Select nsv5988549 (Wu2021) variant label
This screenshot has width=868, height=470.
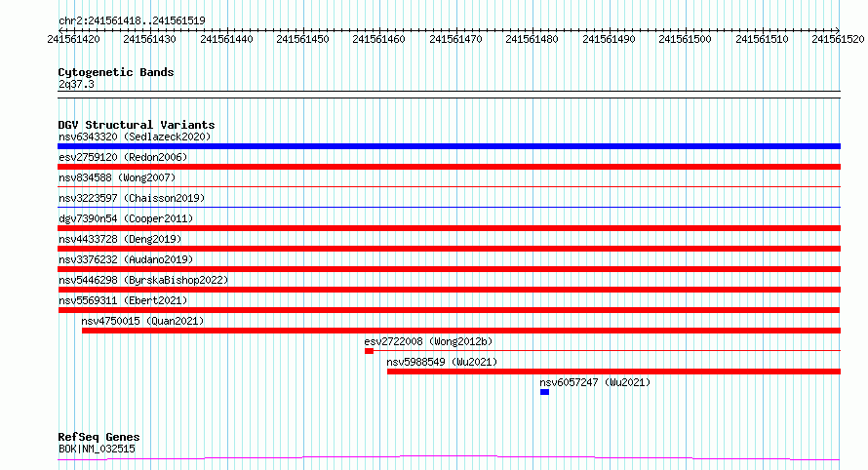pyautogui.click(x=442, y=362)
